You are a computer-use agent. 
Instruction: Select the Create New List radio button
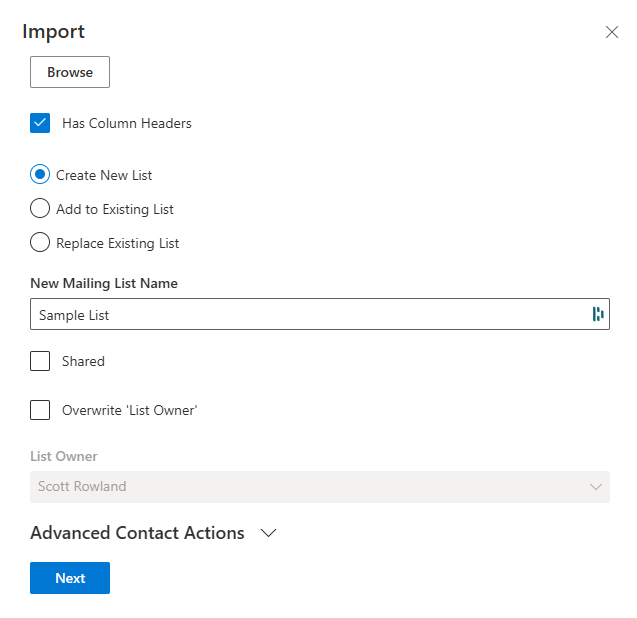coord(40,175)
